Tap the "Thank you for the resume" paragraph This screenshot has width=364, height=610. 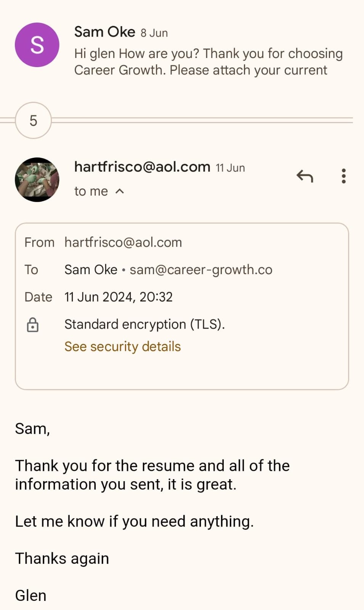point(152,475)
